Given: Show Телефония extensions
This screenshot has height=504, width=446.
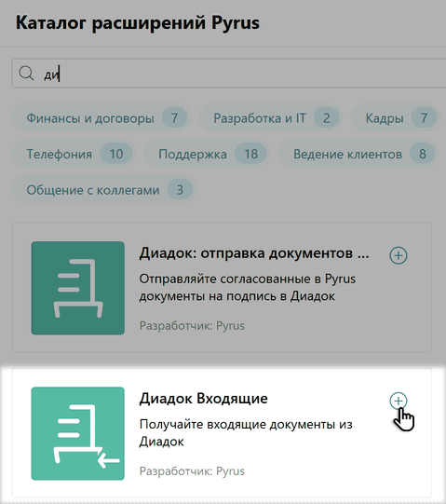Looking at the screenshot, I should [74, 154].
